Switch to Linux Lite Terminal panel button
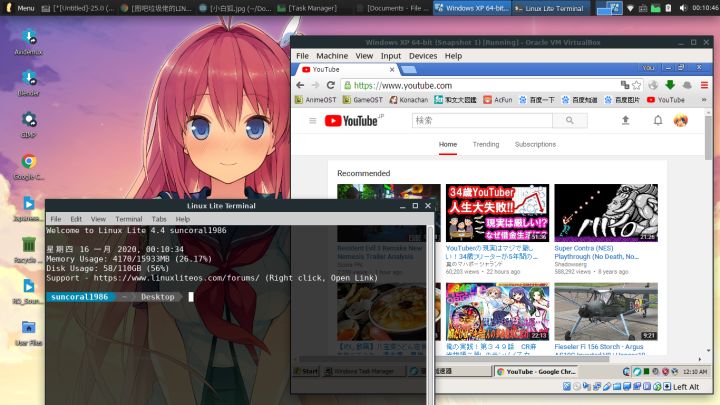720x405 pixels. [x=550, y=8]
